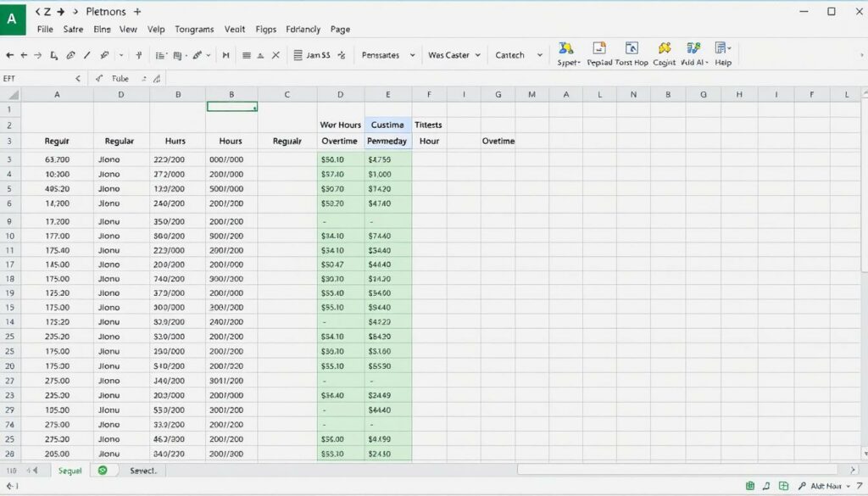This screenshot has height=496, width=868.
Task: Click the Wor Hours header cell
Action: (x=341, y=125)
